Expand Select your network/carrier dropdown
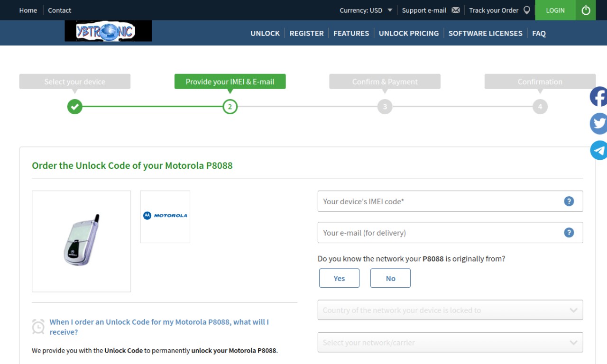Image resolution: width=607 pixels, height=364 pixels. [x=450, y=342]
